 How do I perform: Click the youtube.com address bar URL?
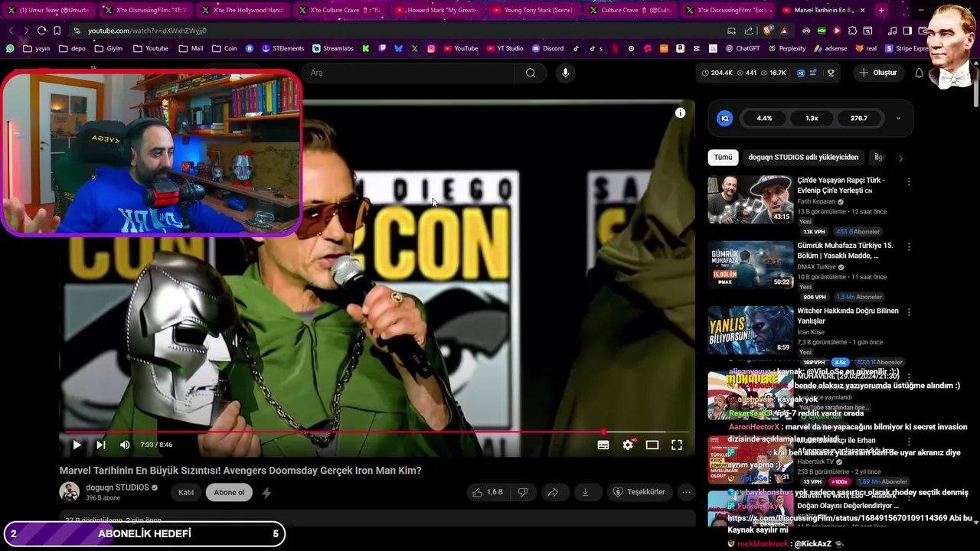(147, 31)
